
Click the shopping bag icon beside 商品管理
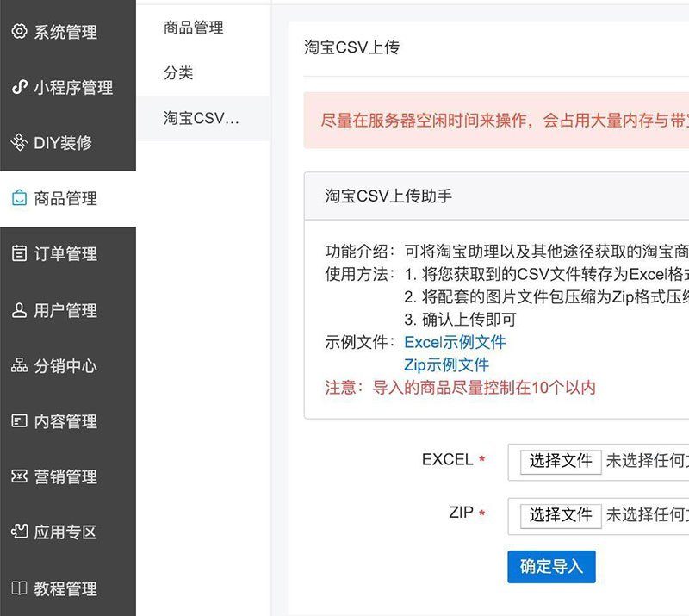[x=19, y=198]
